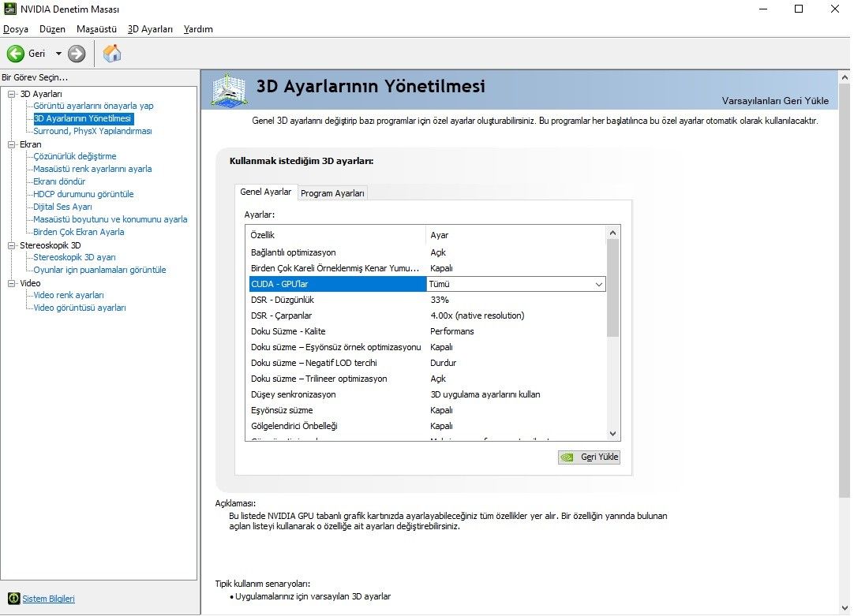Click the Performans value cell
This screenshot has height=616, width=854.
(x=452, y=331)
